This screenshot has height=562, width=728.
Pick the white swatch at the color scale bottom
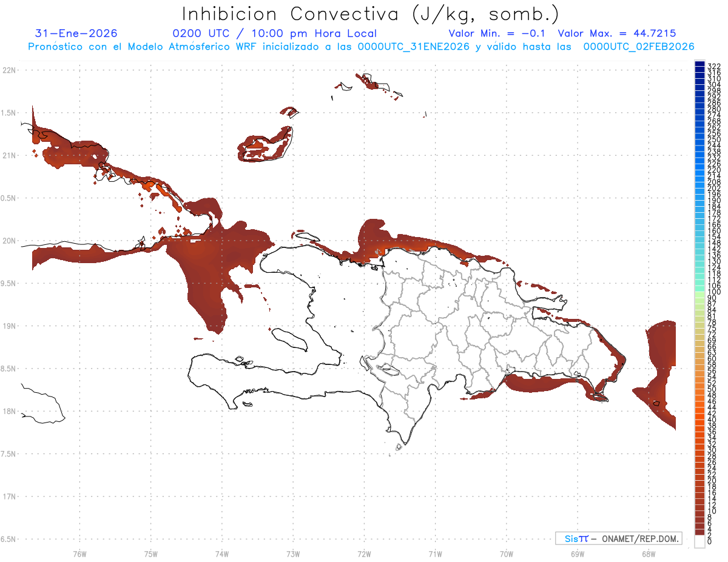699,543
